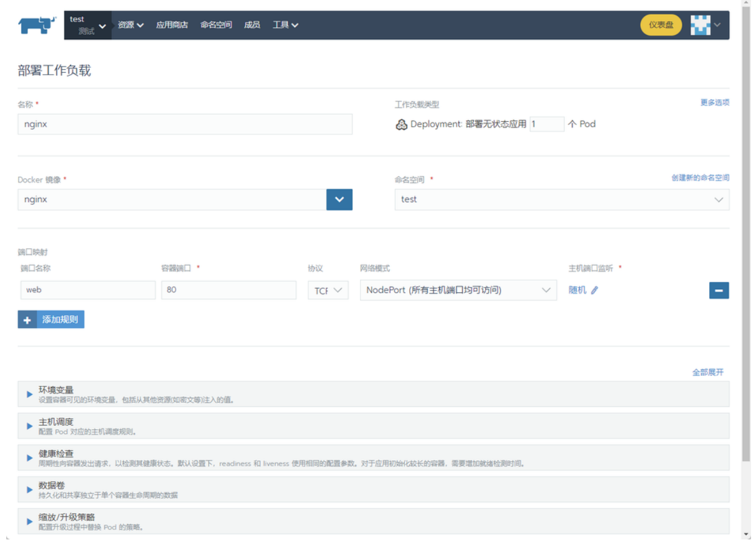756x550 pixels.
Task: Click the Pod count input field
Action: 547,124
